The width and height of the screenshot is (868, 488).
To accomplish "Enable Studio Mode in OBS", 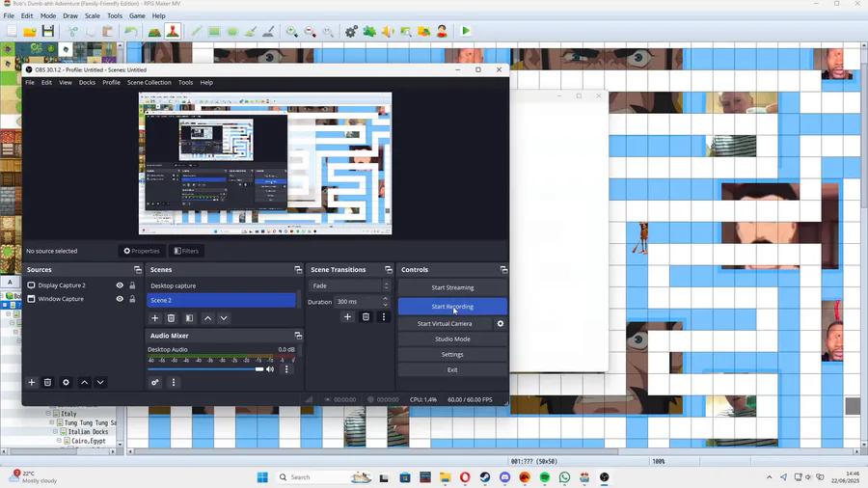I will pyautogui.click(x=452, y=339).
